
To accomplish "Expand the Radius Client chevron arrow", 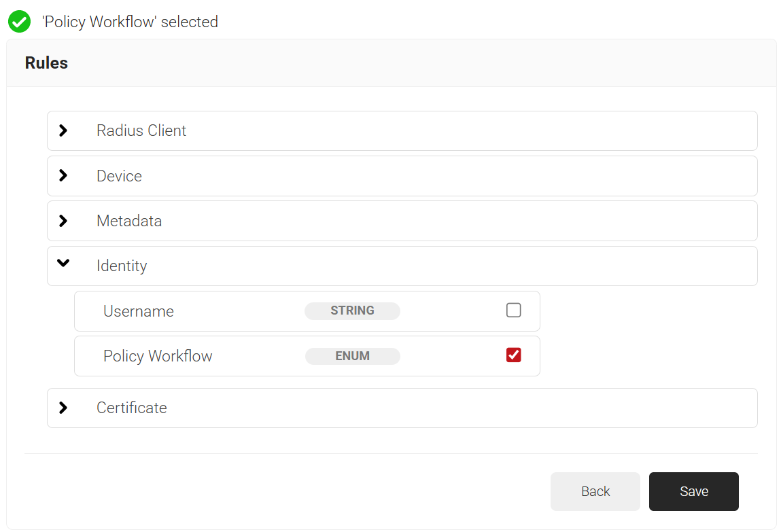I will click(x=63, y=130).
